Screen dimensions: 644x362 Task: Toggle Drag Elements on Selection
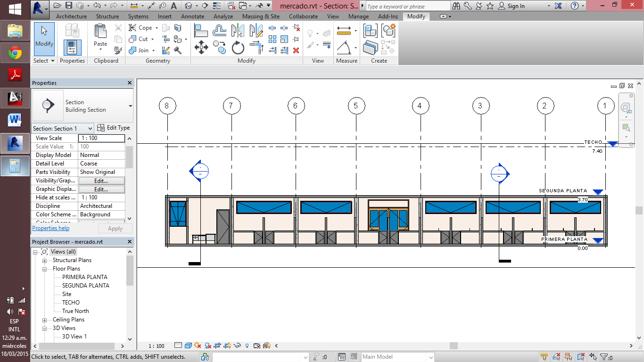593,357
